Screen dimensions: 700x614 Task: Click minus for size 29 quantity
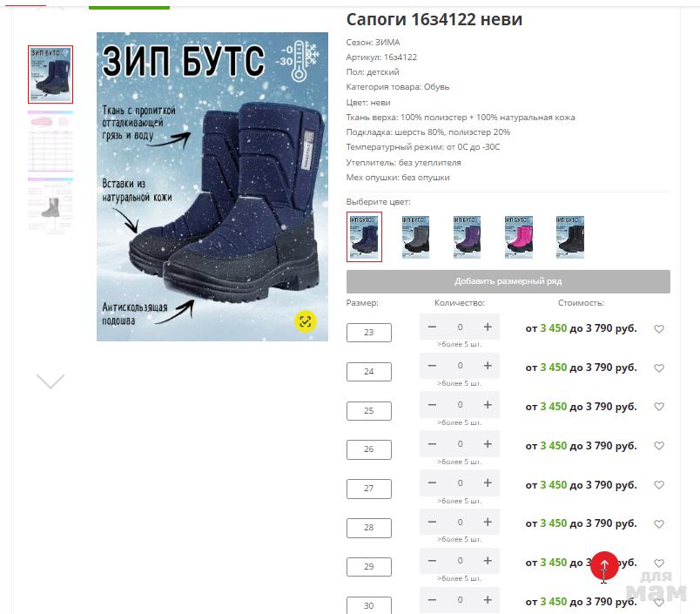tap(432, 561)
